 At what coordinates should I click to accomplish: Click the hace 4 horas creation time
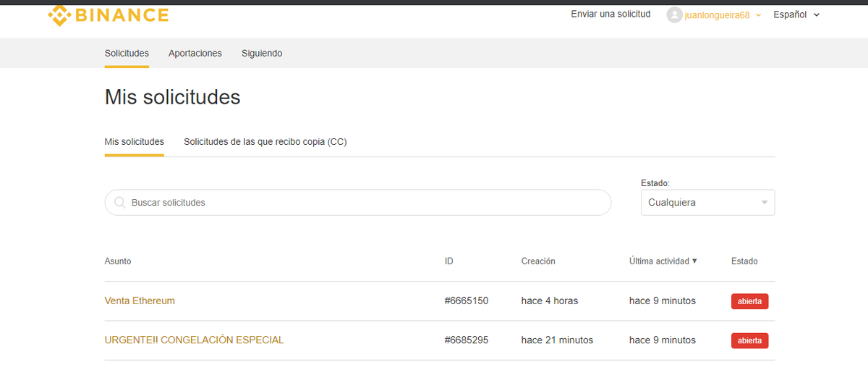(550, 301)
